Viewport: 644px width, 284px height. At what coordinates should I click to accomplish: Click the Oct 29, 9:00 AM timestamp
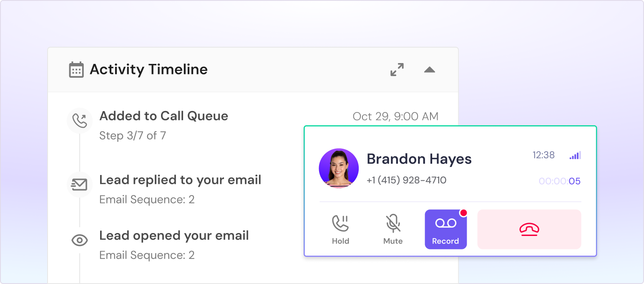pos(395,117)
